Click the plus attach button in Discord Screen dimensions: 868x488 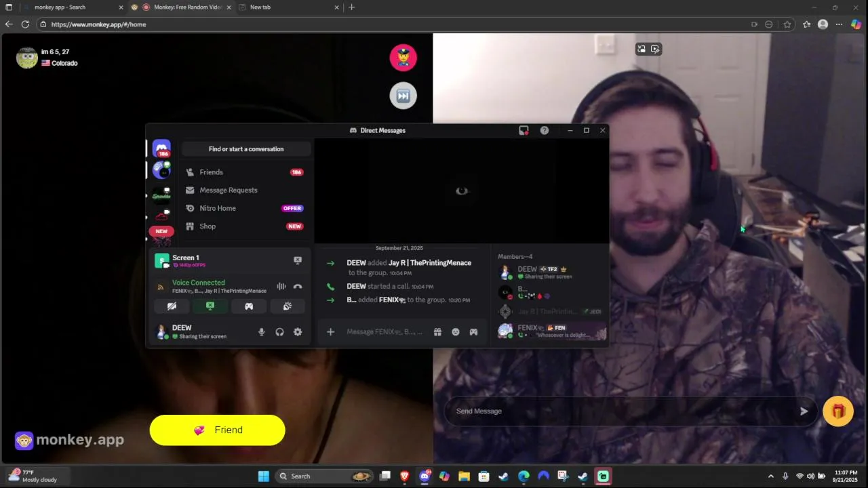(330, 331)
